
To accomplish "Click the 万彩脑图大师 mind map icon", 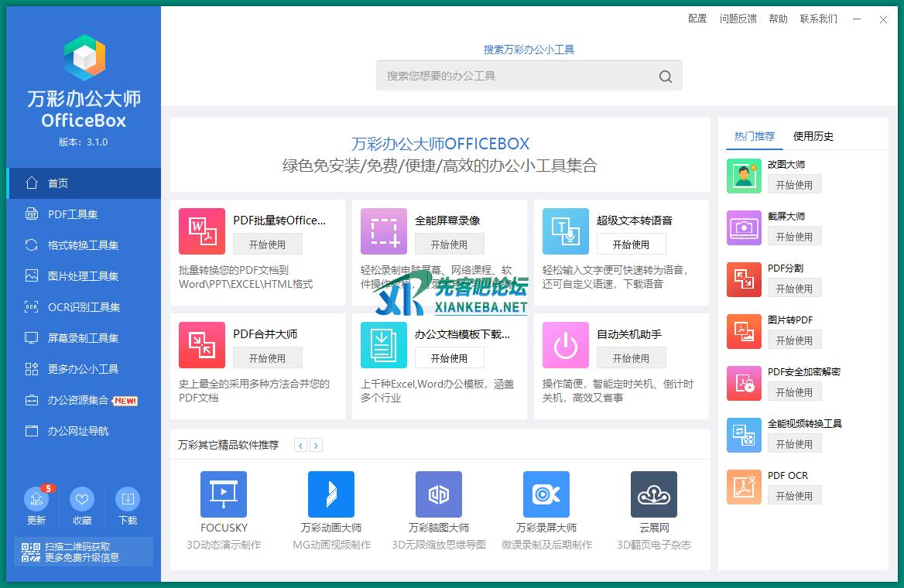I will click(x=439, y=494).
